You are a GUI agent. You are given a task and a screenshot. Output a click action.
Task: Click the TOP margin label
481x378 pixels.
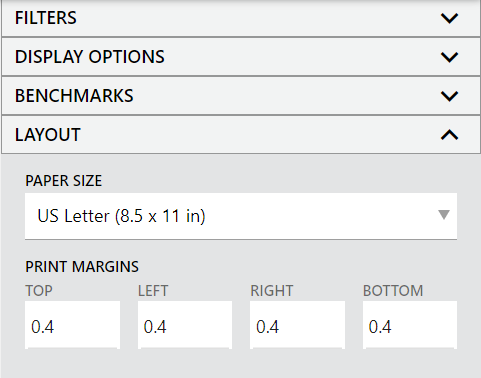click(x=39, y=291)
